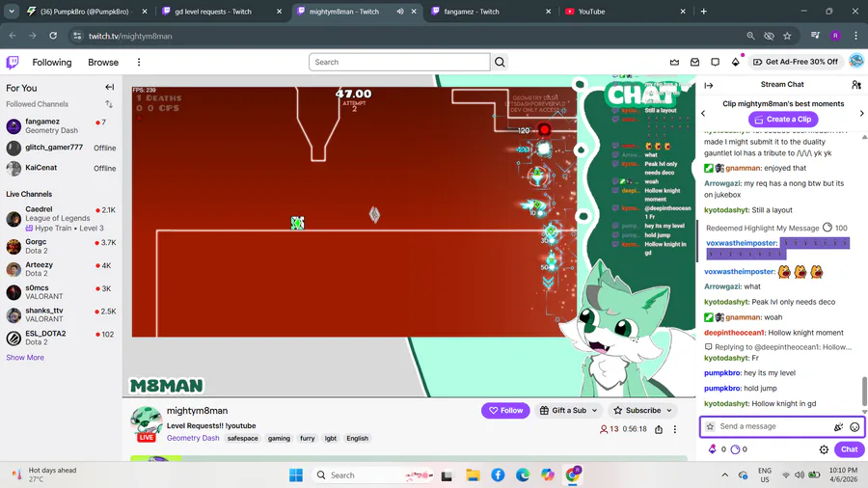The width and height of the screenshot is (868, 488).
Task: Mute the mightym8man tab audio
Action: (399, 11)
